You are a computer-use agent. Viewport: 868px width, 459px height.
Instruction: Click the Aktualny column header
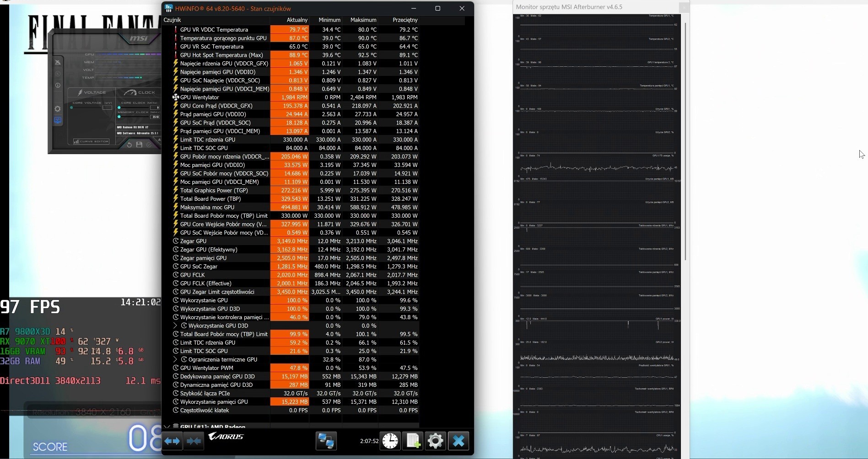click(x=290, y=20)
